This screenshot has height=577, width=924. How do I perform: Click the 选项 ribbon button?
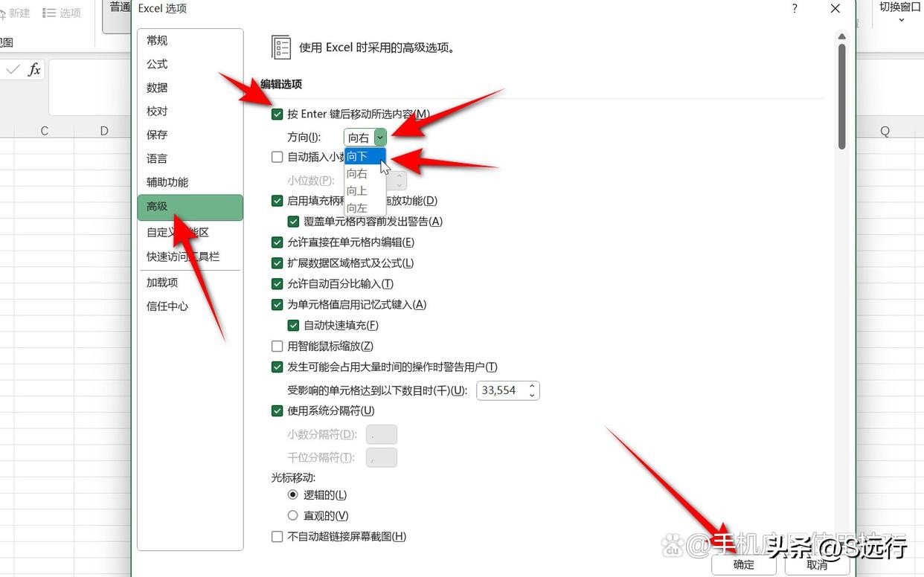point(62,13)
